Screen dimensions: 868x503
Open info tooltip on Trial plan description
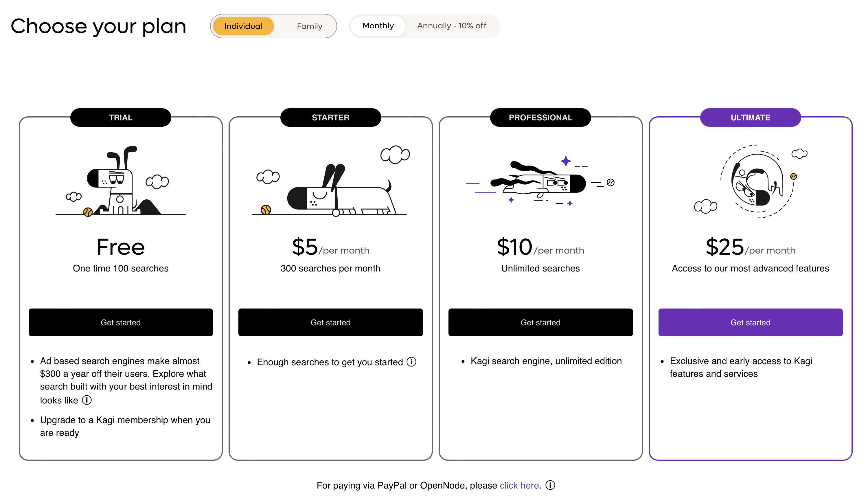point(87,400)
